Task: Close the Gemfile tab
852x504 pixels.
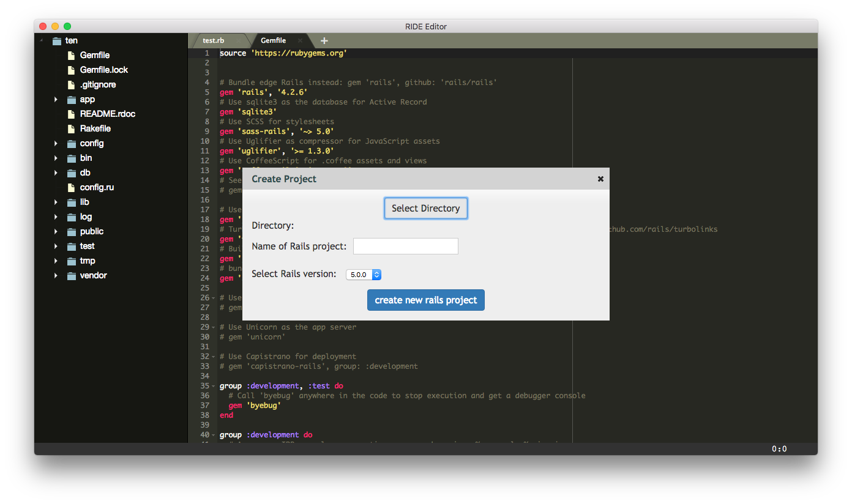Action: tap(299, 41)
